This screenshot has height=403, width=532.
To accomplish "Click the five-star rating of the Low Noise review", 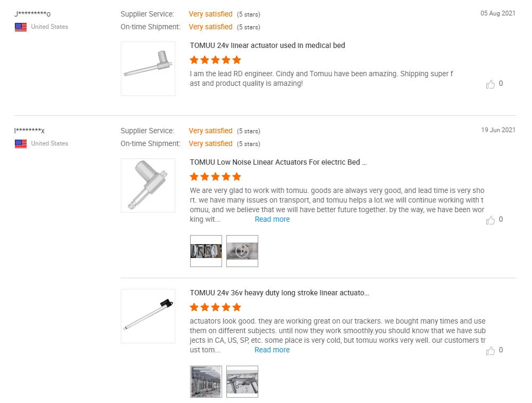I will pyautogui.click(x=215, y=176).
